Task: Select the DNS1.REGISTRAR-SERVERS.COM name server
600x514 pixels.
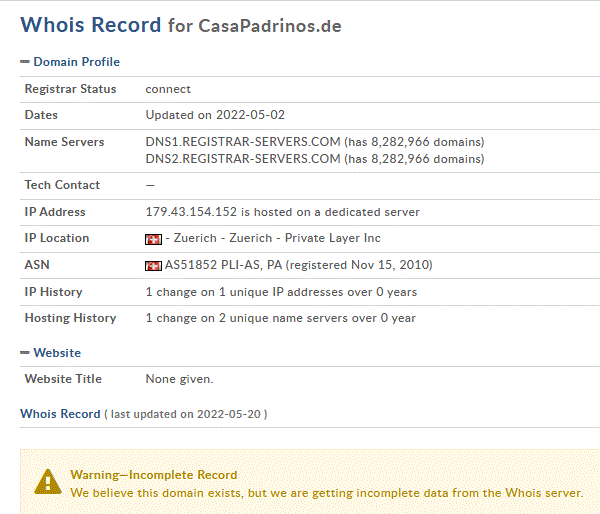Action: click(x=243, y=142)
